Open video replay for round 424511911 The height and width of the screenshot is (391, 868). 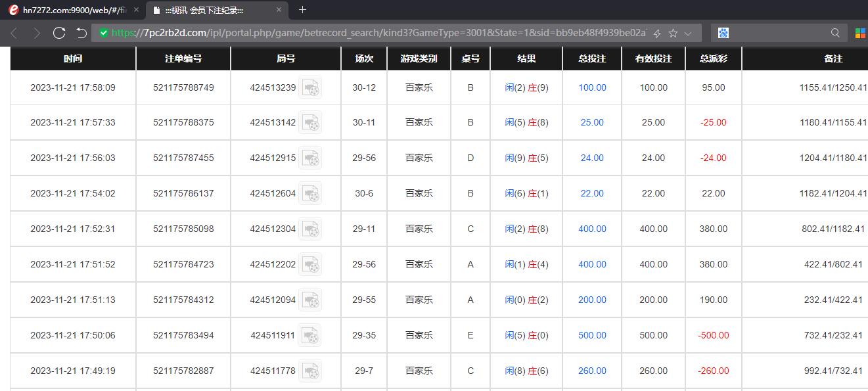[x=310, y=335]
